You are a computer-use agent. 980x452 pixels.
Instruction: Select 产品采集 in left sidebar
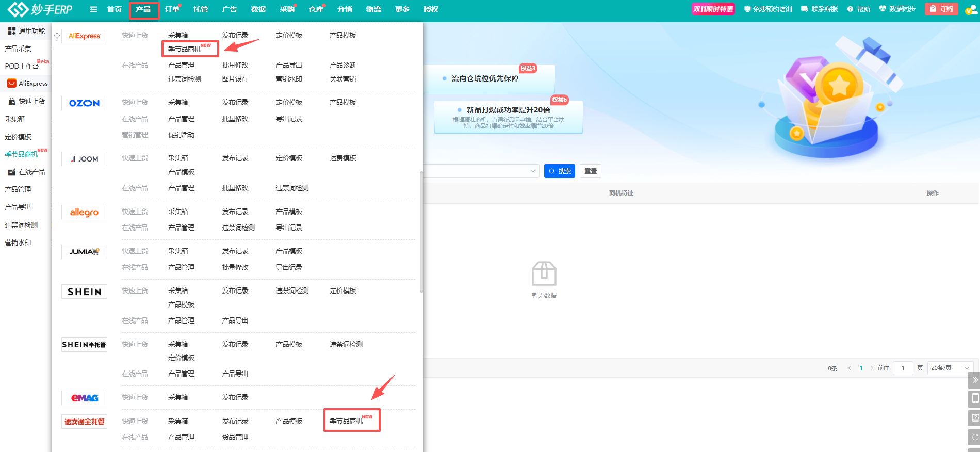pyautogui.click(x=18, y=49)
